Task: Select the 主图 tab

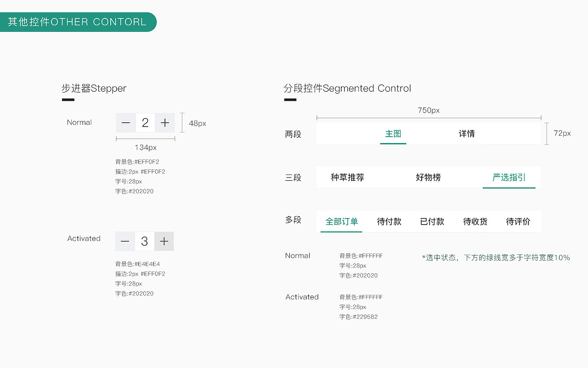Action: click(x=393, y=134)
